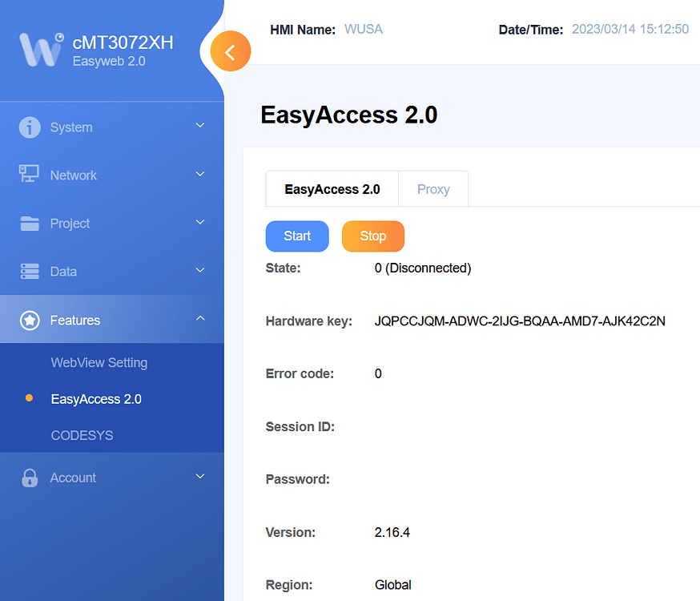Select the System info icon
This screenshot has width=700, height=601.
click(29, 126)
